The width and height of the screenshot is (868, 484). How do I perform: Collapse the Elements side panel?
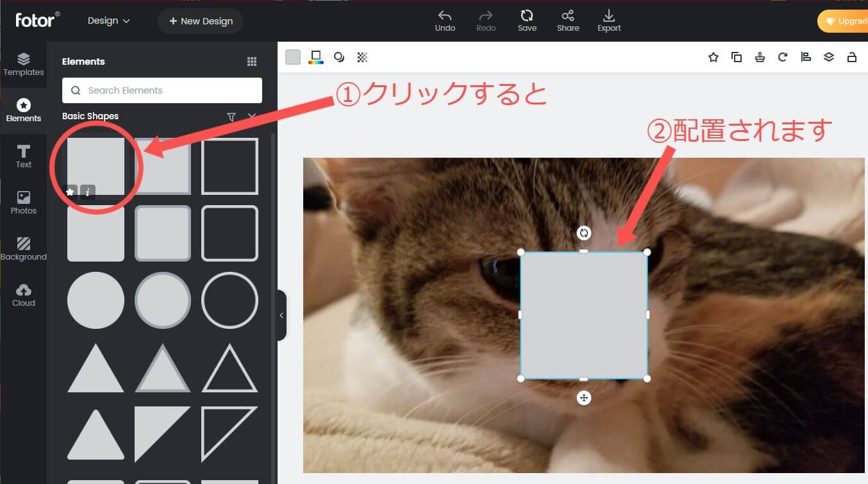281,315
